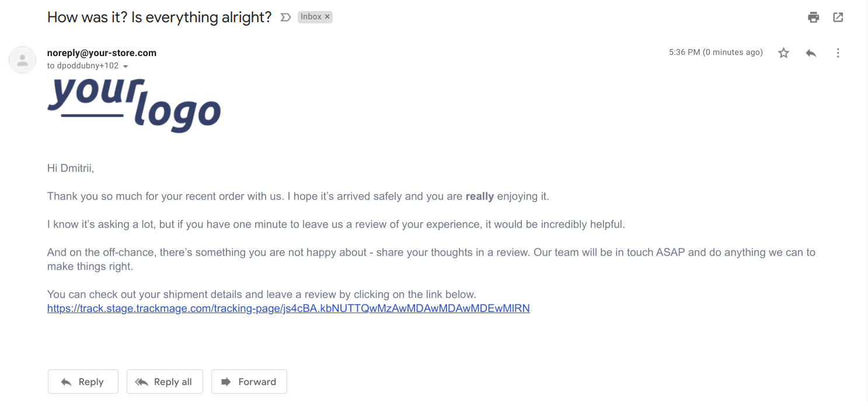Print this email using the printer icon

[813, 18]
